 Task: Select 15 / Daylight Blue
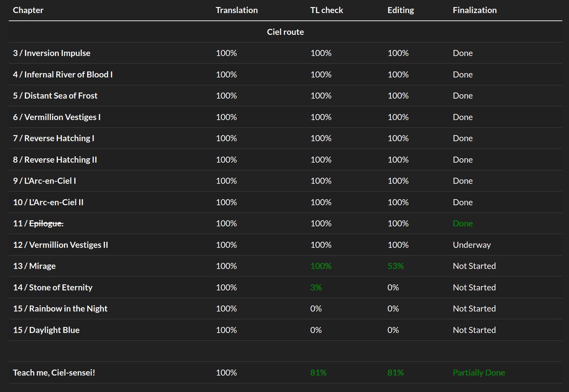pyautogui.click(x=46, y=330)
